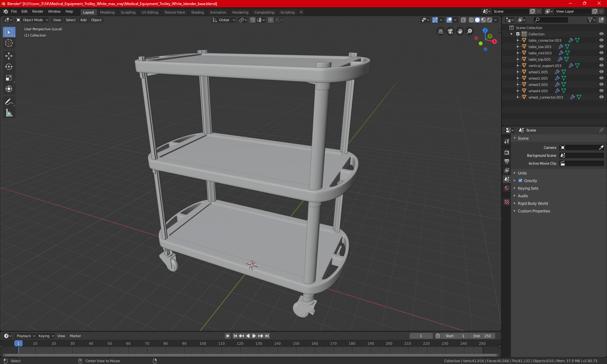Expand the Units panel
The image size is (607, 364).
coord(522,173)
